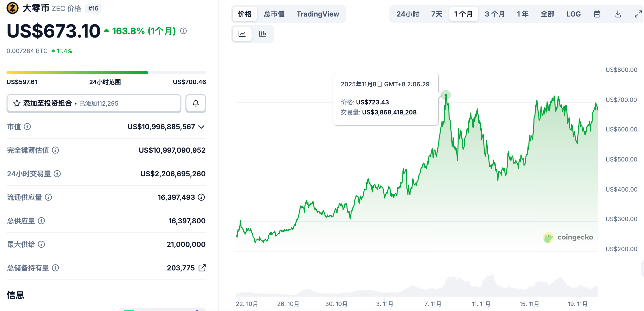Select the 24小时 time range
The height and width of the screenshot is (311, 644).
click(408, 14)
